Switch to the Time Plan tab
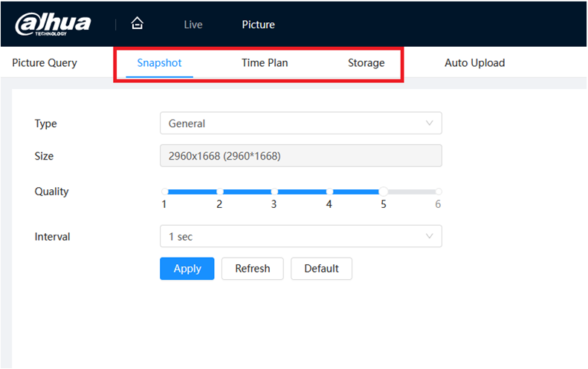This screenshot has height=369, width=588. pyautogui.click(x=265, y=63)
